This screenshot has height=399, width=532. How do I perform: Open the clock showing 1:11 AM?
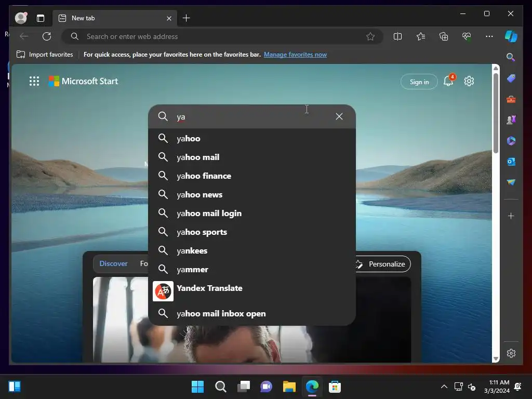pos(497,387)
